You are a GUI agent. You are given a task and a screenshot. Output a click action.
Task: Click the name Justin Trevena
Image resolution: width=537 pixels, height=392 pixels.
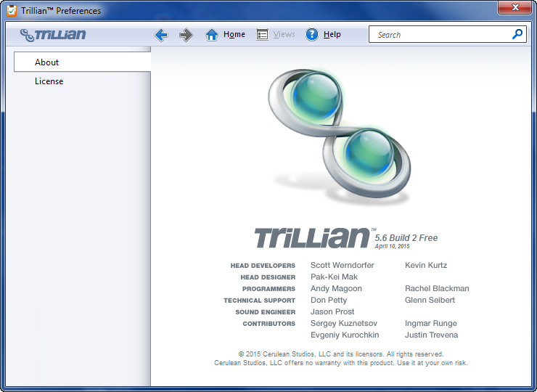pos(431,335)
